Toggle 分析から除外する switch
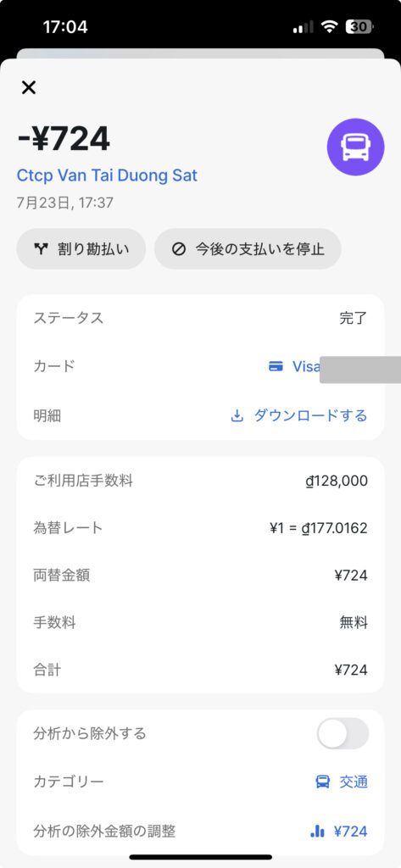 pos(343,733)
